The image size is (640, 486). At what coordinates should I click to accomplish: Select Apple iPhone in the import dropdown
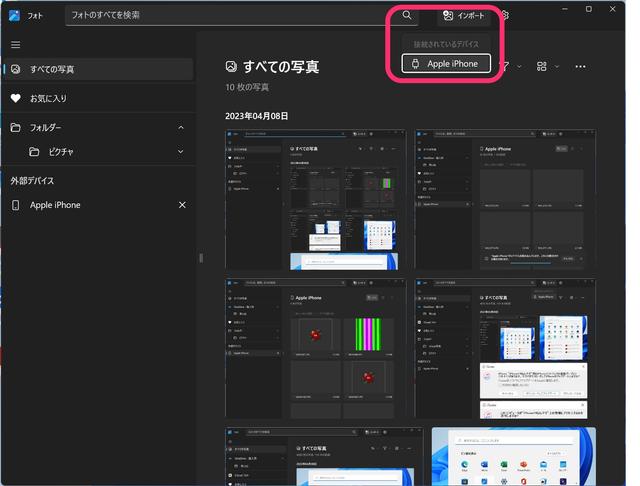tap(446, 63)
